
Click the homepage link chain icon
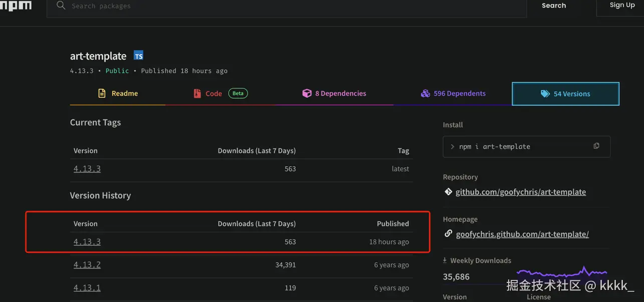click(449, 234)
